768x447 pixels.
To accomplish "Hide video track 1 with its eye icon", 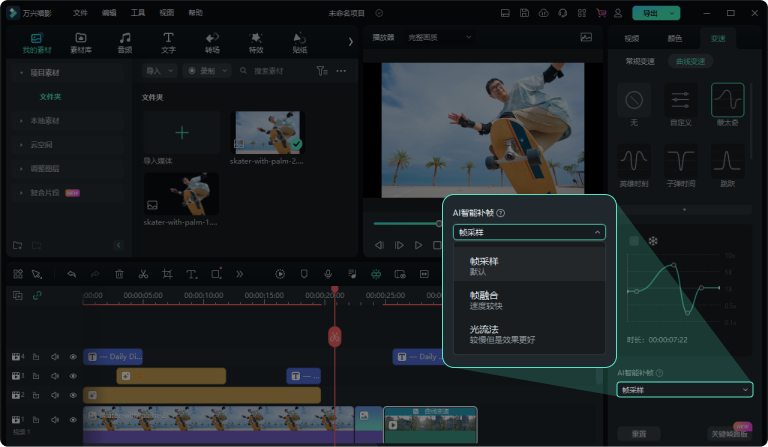I will click(x=73, y=420).
